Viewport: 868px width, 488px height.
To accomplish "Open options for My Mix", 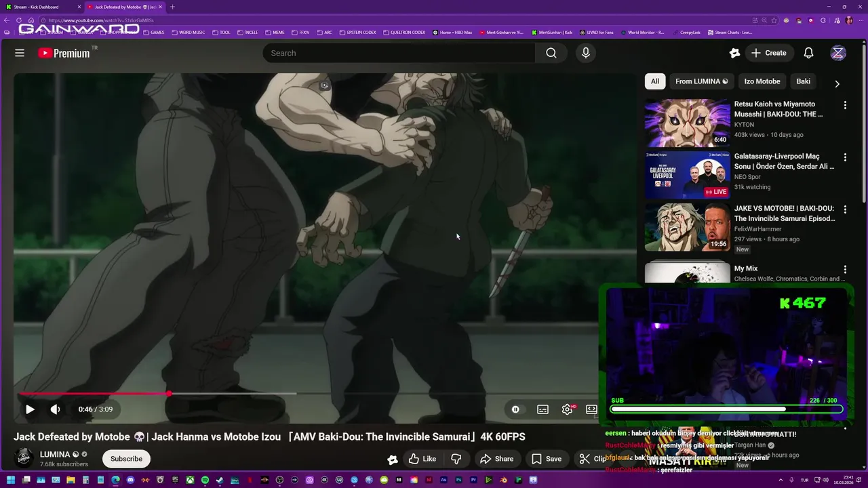I will click(845, 270).
